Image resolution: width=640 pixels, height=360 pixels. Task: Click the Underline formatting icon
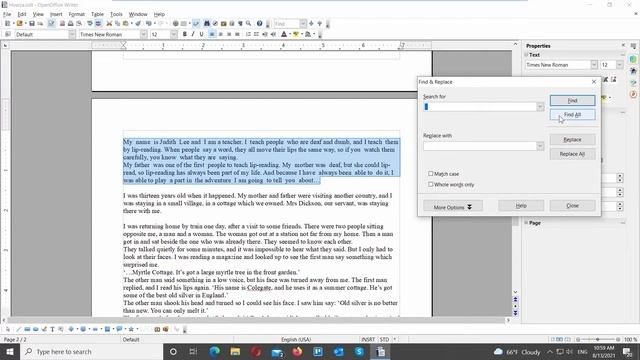coord(201,34)
